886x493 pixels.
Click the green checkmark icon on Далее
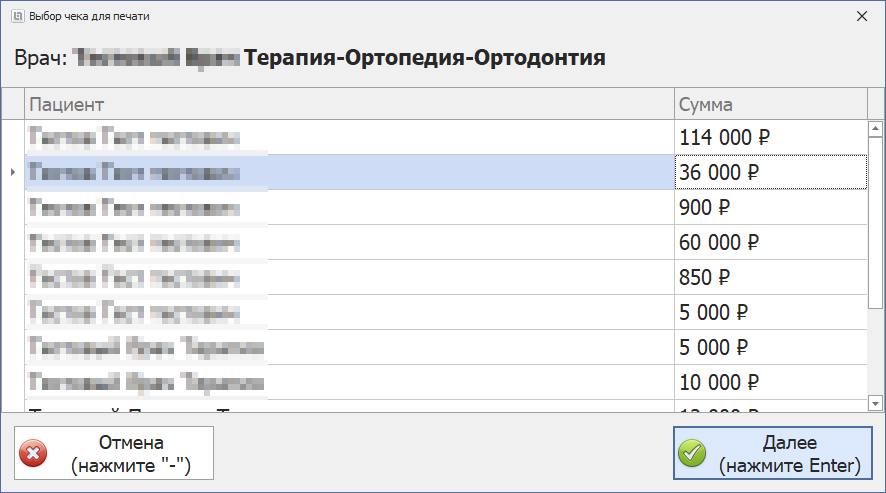[692, 453]
